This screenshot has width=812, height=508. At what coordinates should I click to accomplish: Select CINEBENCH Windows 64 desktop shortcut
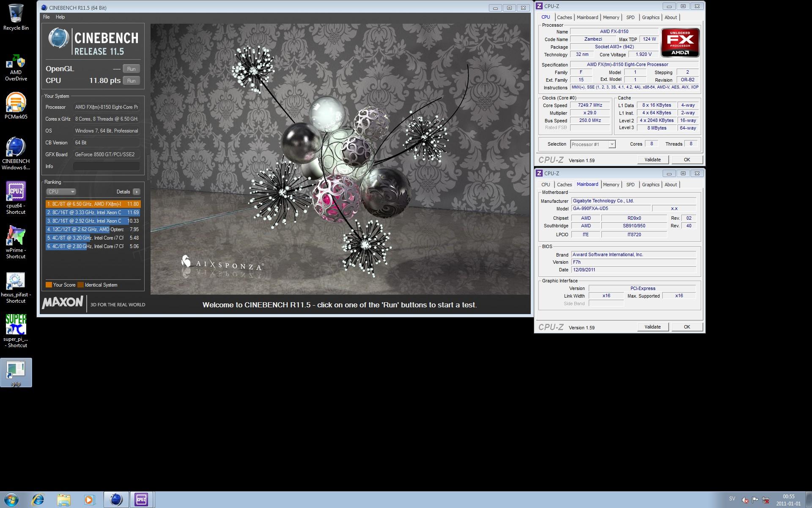(x=16, y=153)
